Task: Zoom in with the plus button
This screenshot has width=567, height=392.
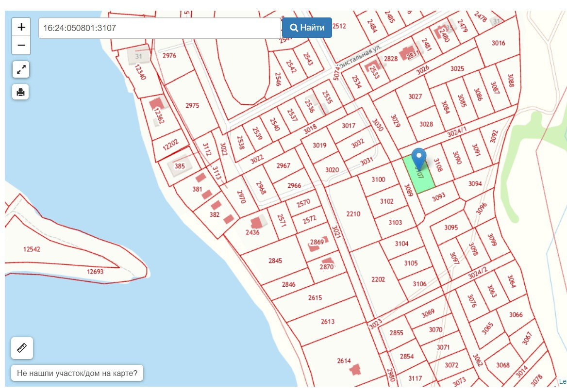Action: tap(21, 27)
